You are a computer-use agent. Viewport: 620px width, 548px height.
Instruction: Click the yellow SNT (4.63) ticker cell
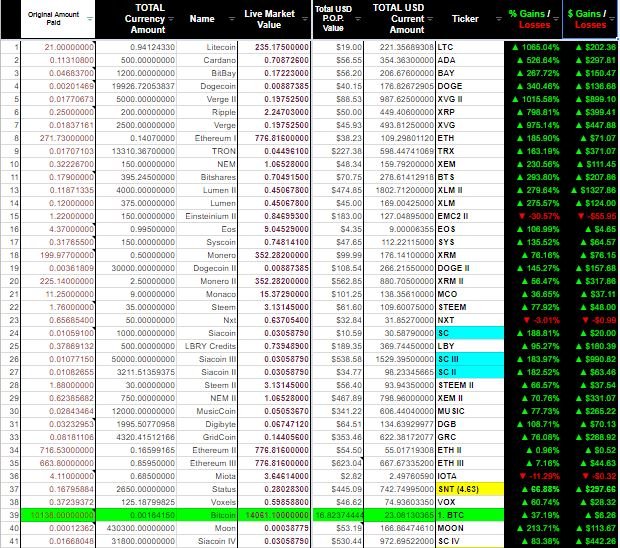pos(470,489)
